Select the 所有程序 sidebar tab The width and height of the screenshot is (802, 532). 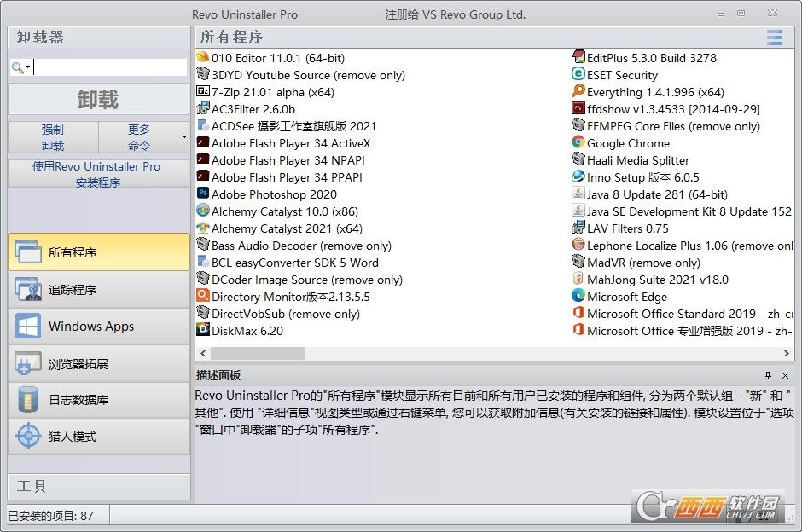click(x=27, y=252)
